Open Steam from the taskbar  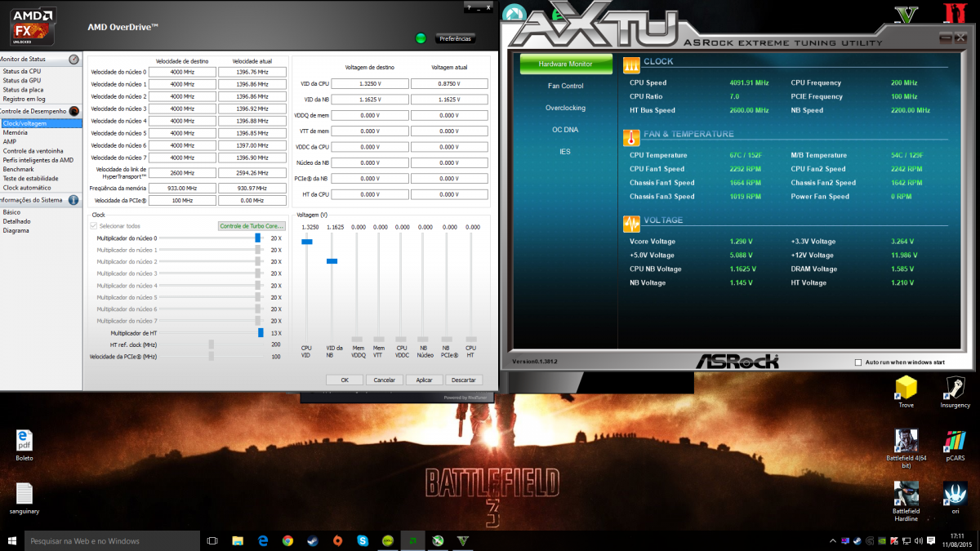coord(312,540)
